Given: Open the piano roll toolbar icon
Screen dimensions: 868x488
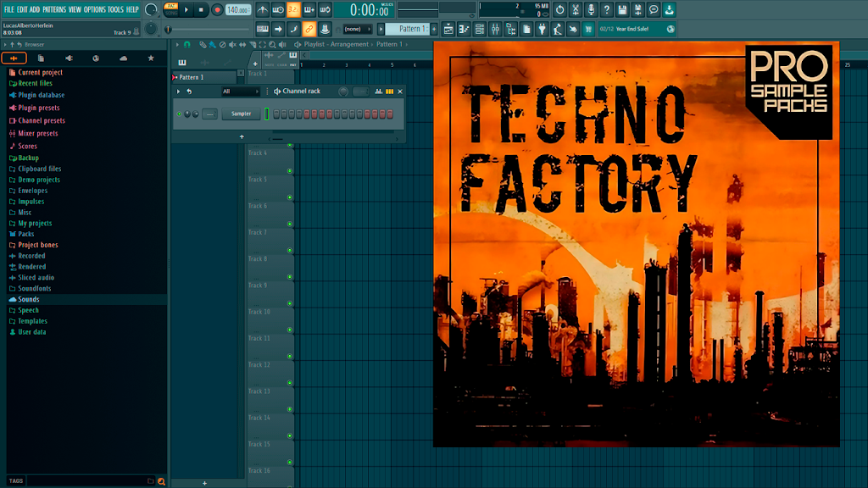Looking at the screenshot, I should (464, 30).
